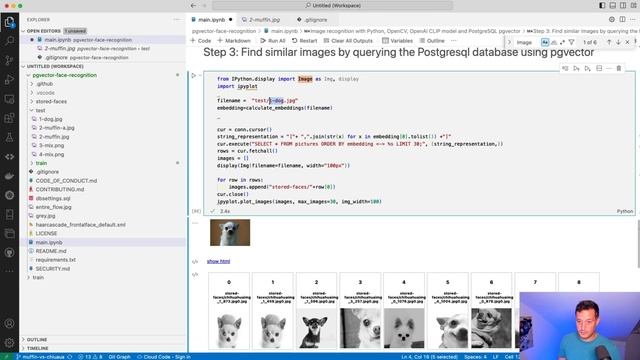Image resolution: width=640 pixels, height=360 pixels.
Task: Open Run and Debug view
Action: click(x=9, y=80)
